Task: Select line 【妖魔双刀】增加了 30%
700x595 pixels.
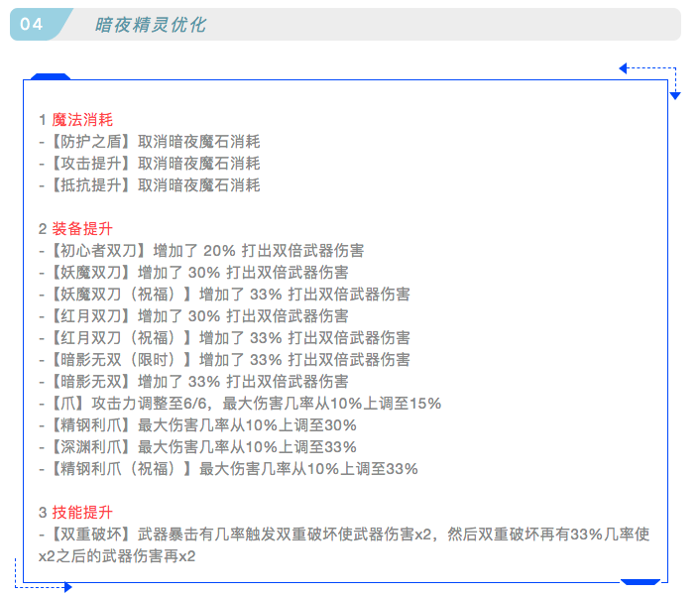Action: point(193,273)
